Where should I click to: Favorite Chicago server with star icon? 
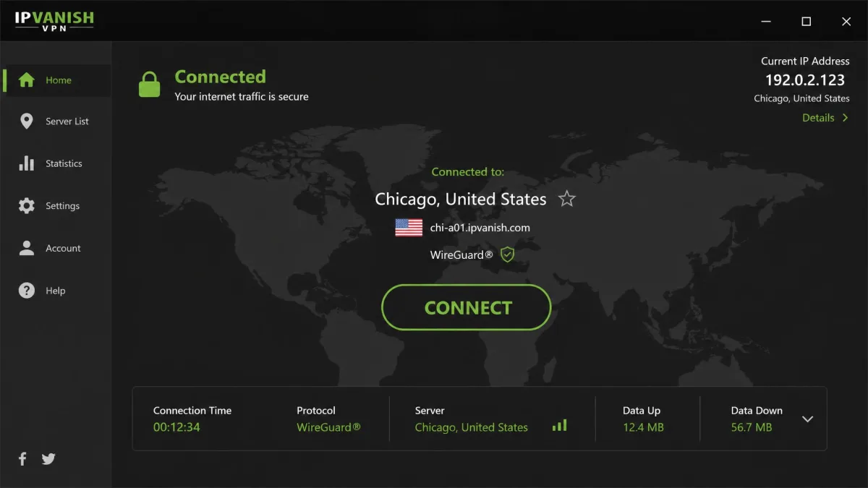coord(567,199)
